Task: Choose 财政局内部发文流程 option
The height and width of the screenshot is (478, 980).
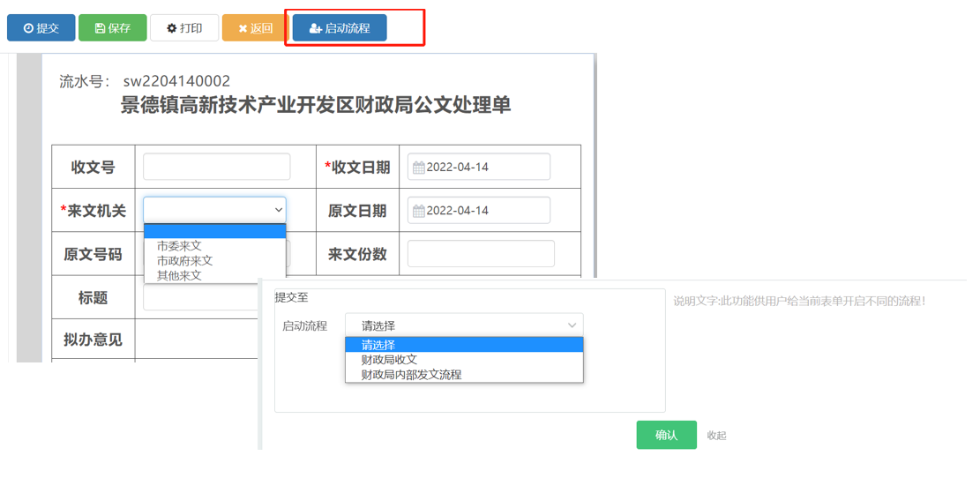Action: [x=411, y=375]
